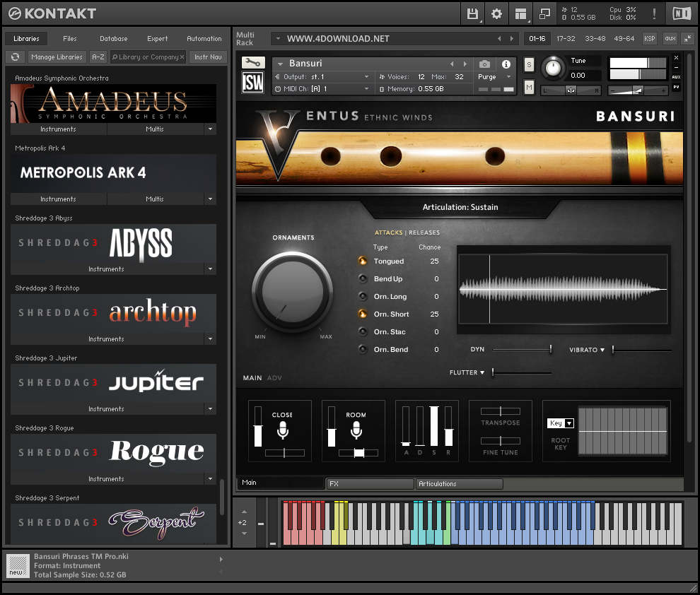Switch to the Database tab
700x595 pixels.
click(113, 39)
